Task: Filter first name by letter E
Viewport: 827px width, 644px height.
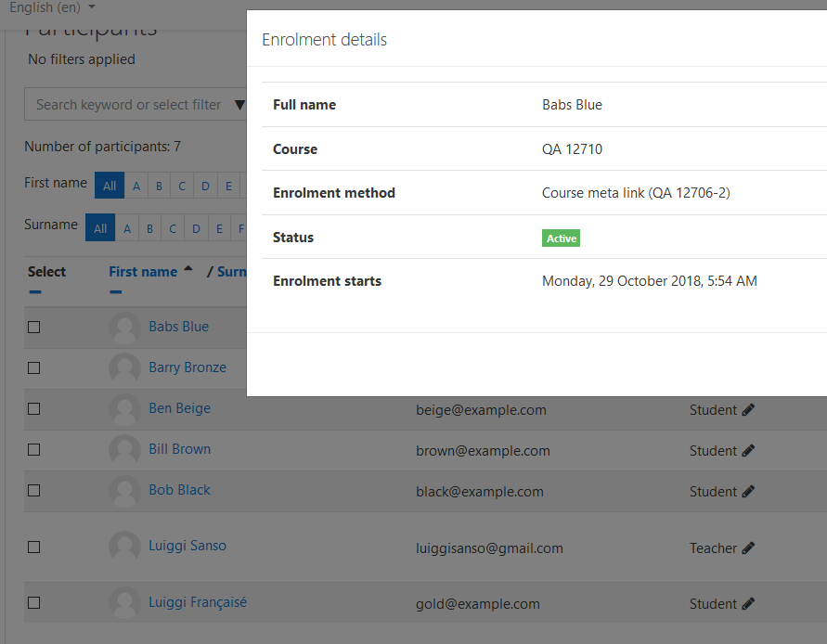Action: click(x=229, y=186)
